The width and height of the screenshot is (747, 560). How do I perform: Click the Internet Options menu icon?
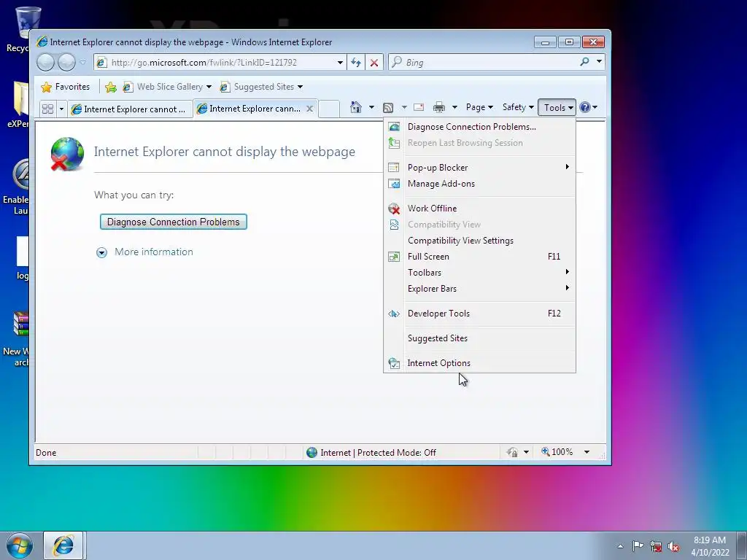pos(394,363)
